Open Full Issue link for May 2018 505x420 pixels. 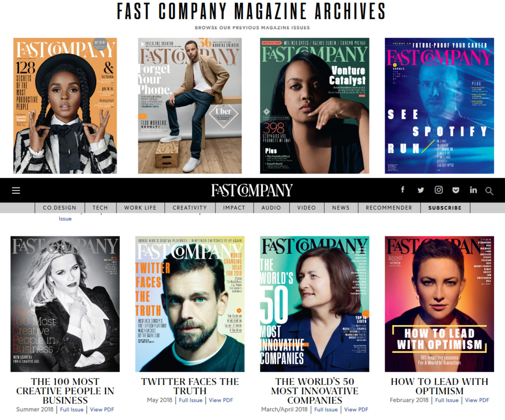(x=191, y=400)
